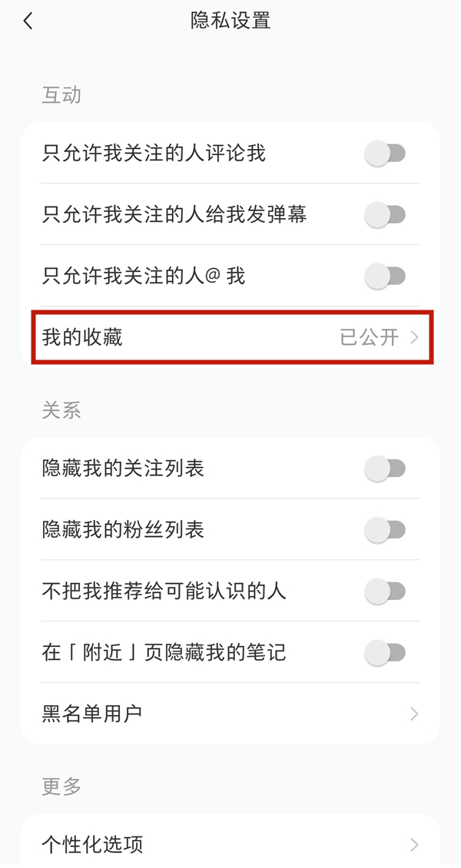Tap the back arrow to leave 隐私设置
This screenshot has width=461, height=868.
[x=28, y=21]
